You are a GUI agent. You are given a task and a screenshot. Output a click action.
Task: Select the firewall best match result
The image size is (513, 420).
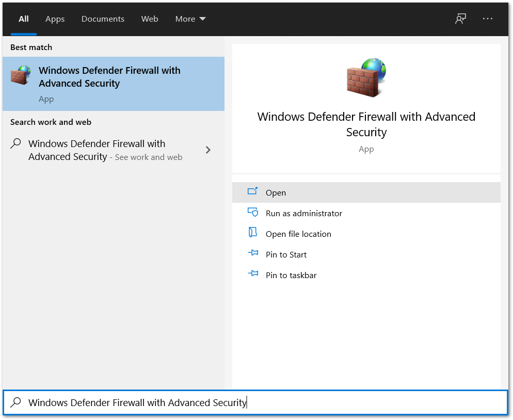click(x=114, y=84)
